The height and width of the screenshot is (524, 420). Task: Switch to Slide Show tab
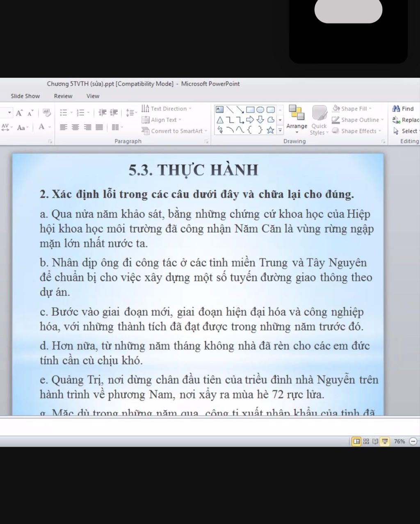click(x=25, y=96)
